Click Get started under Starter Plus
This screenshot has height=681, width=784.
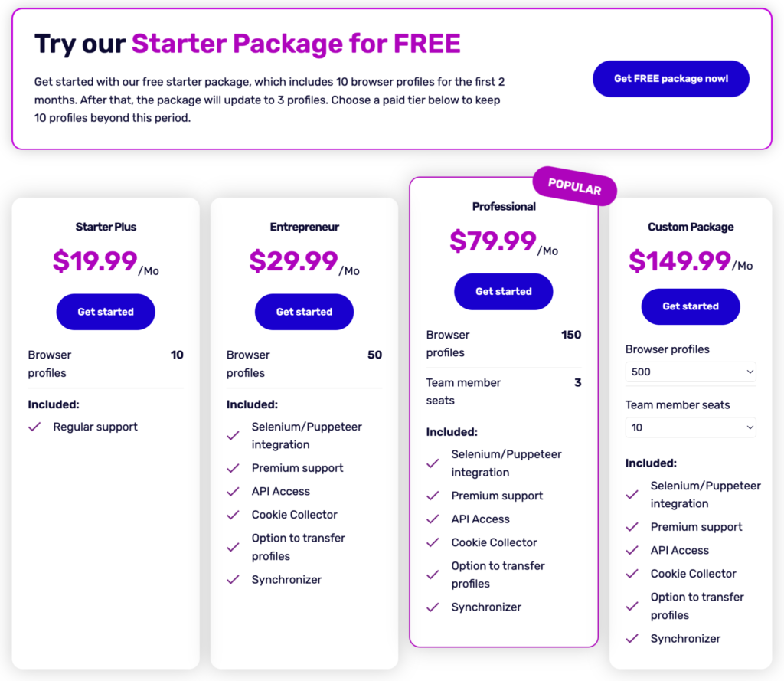point(106,312)
